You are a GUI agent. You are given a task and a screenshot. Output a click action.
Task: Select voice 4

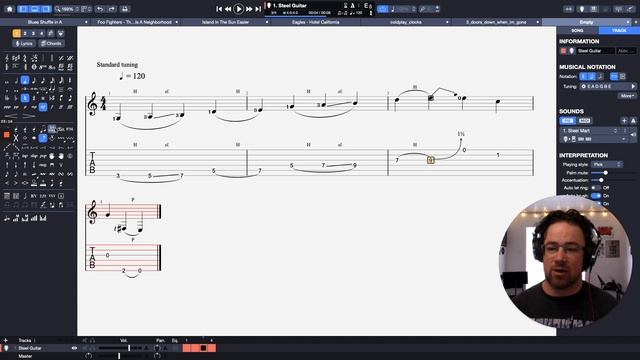point(42,33)
